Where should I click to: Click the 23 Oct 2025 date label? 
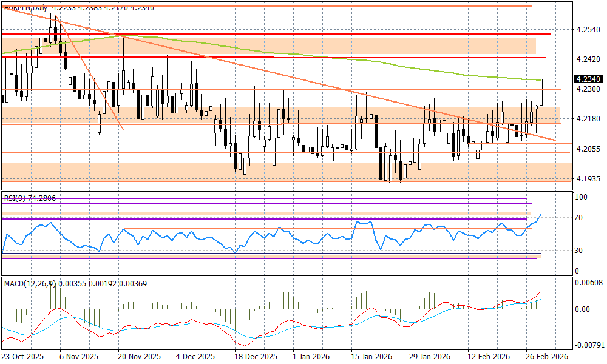tap(24, 357)
